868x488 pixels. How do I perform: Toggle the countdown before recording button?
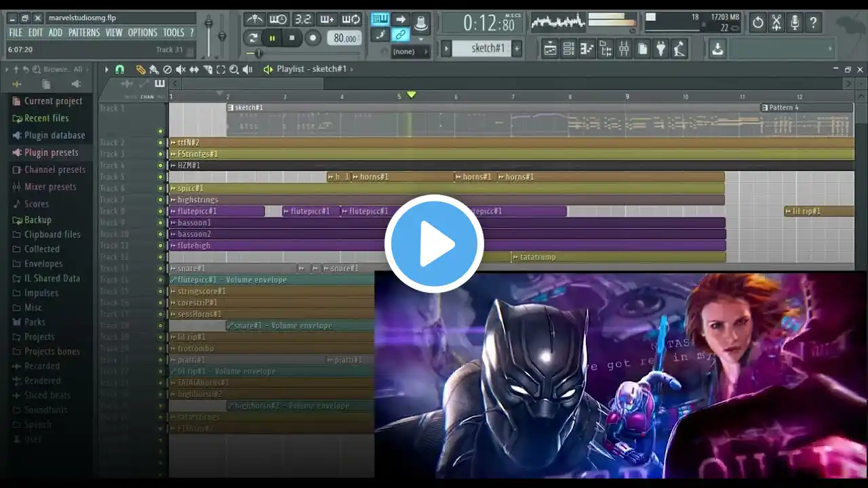click(x=302, y=20)
